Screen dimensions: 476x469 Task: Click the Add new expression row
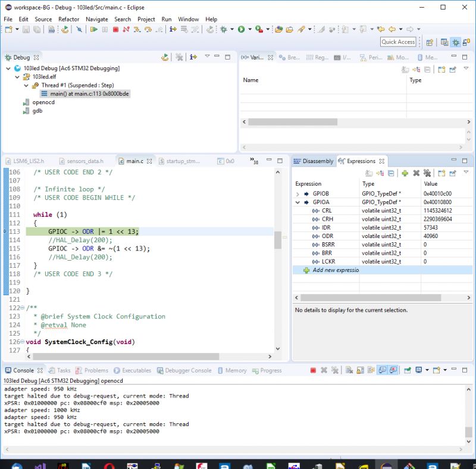[x=382, y=270]
